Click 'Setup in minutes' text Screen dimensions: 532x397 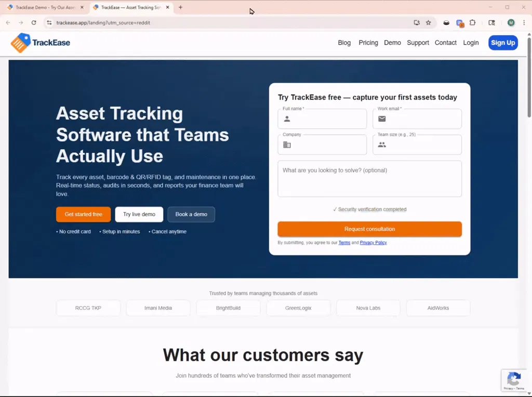[120, 232]
